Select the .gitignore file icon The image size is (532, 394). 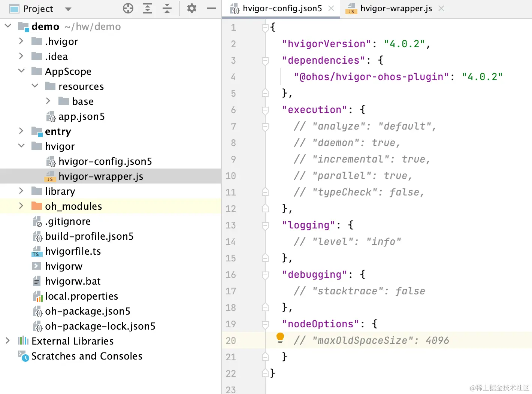point(37,221)
